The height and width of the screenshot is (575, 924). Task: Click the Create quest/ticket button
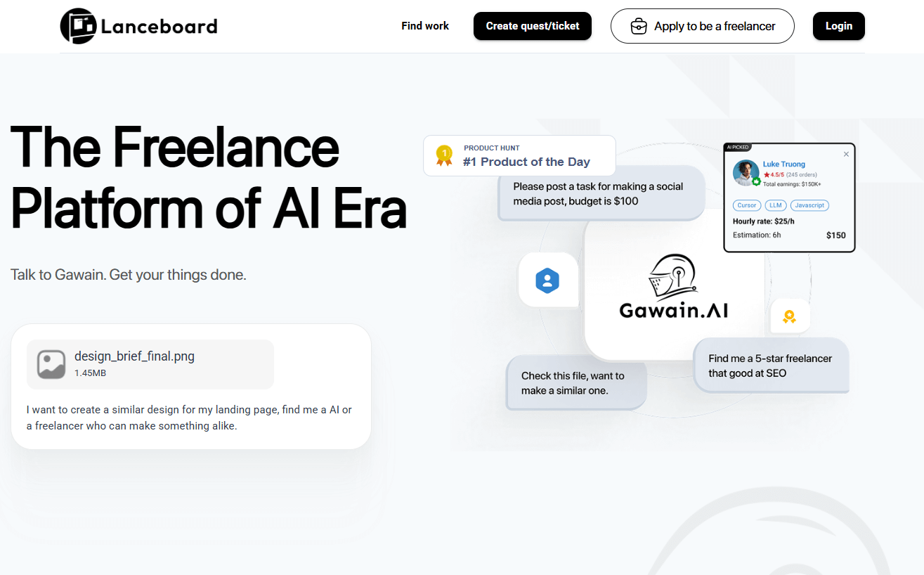click(x=533, y=26)
